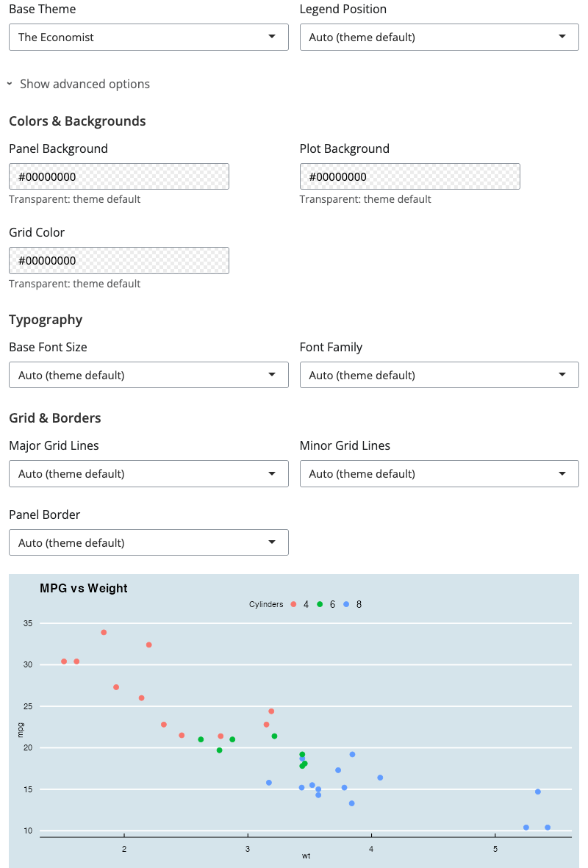Click the Minor Grid Lines dropdown arrow
The width and height of the screenshot is (588, 868).
coord(562,473)
